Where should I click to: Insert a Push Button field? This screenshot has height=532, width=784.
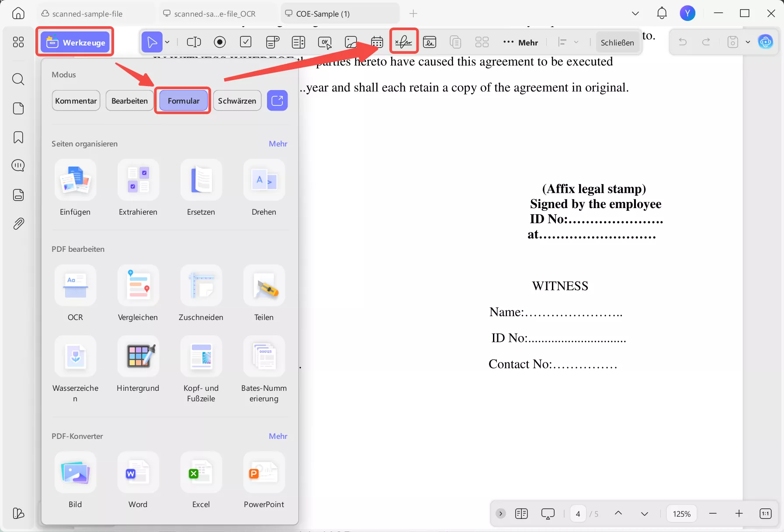coord(324,42)
